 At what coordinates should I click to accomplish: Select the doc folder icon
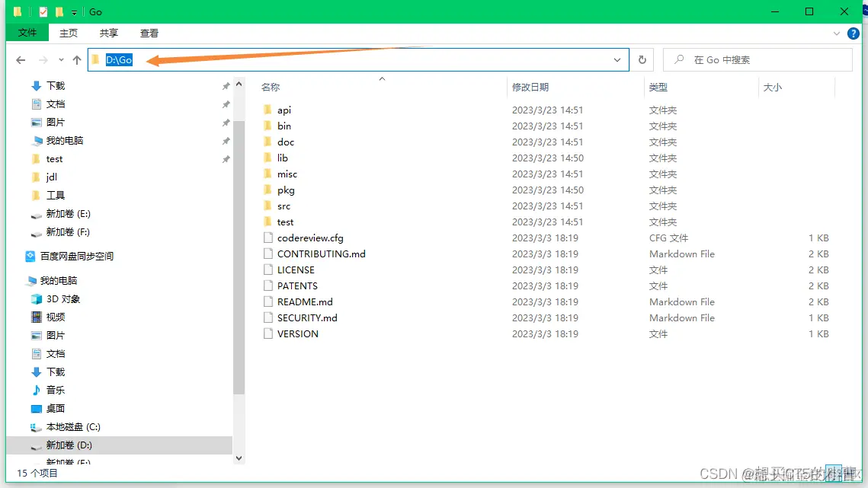coord(268,142)
